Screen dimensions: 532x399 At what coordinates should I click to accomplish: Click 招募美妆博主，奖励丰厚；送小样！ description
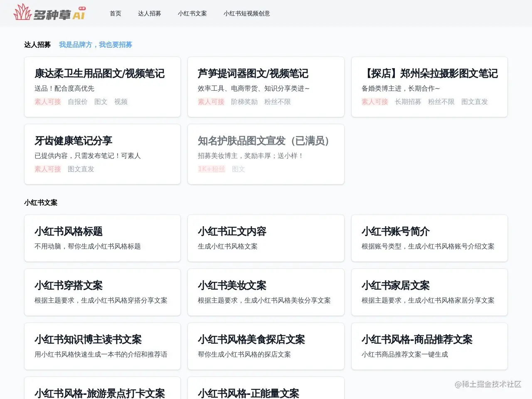point(251,156)
